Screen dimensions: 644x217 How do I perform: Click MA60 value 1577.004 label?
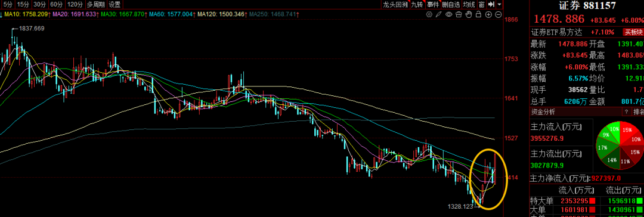click(173, 14)
